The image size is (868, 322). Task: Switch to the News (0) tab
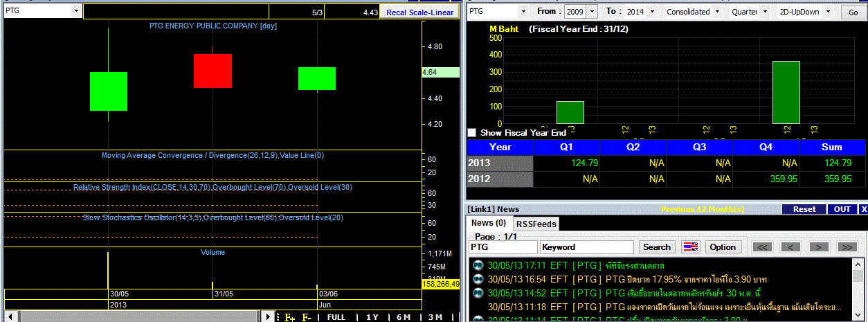point(489,223)
